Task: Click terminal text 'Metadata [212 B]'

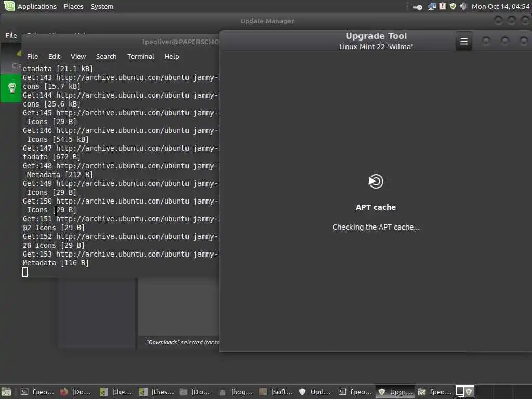Action: tap(60, 175)
